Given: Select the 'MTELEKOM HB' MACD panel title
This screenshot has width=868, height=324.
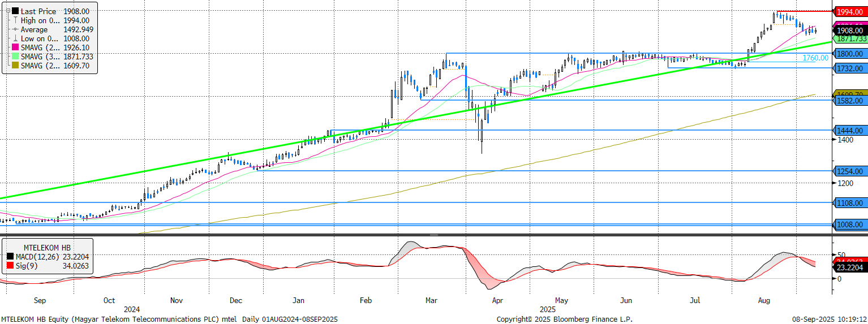Looking at the screenshot, I should coord(47,248).
